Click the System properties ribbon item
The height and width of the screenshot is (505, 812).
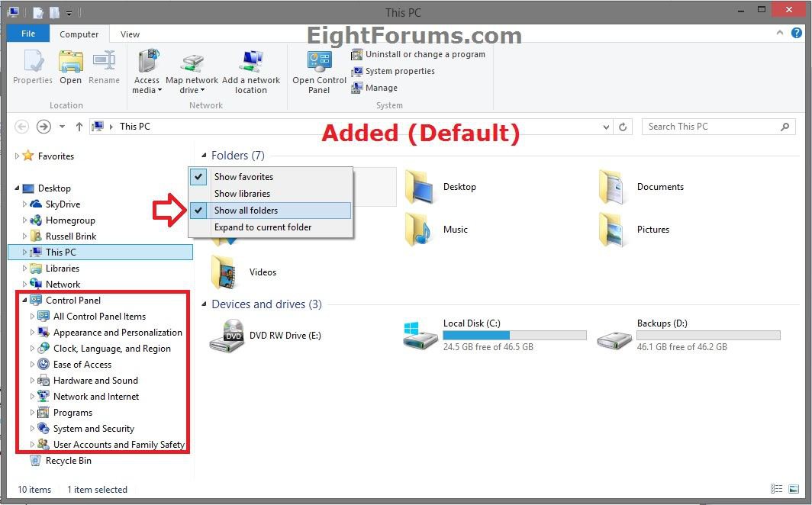click(393, 72)
